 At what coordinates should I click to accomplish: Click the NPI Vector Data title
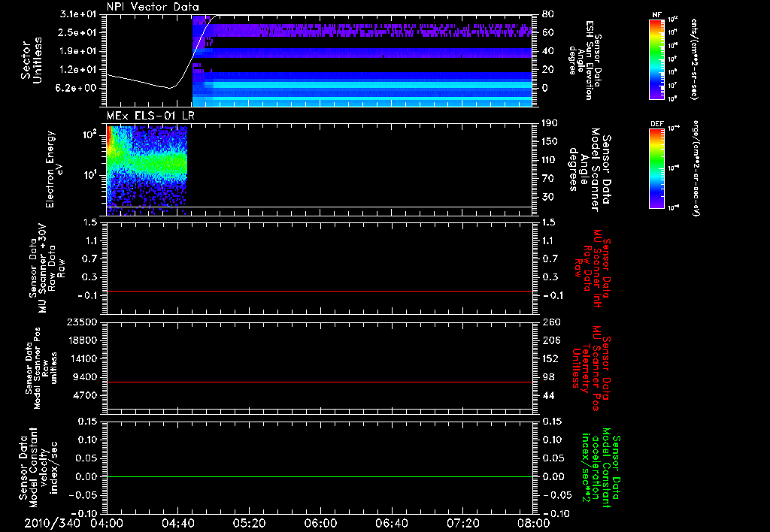point(153,7)
